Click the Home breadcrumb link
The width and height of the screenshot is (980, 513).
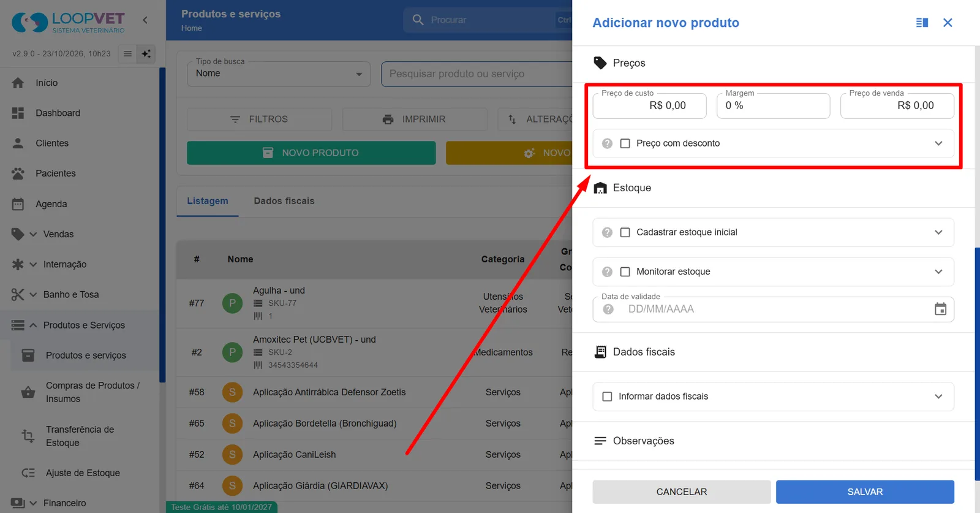click(191, 28)
